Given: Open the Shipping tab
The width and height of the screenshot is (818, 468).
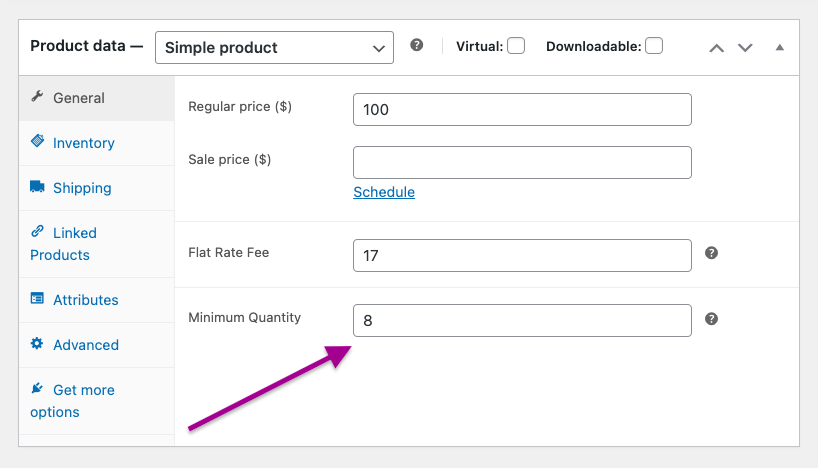Looking at the screenshot, I should coord(82,188).
